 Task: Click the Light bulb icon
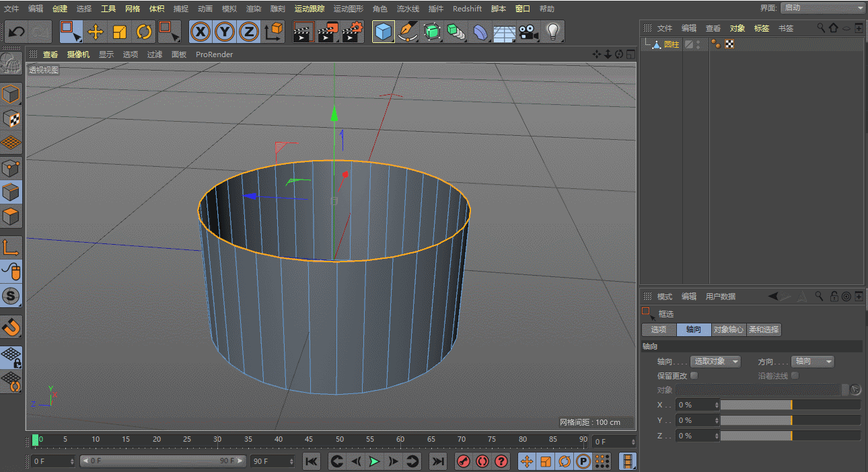click(x=553, y=32)
